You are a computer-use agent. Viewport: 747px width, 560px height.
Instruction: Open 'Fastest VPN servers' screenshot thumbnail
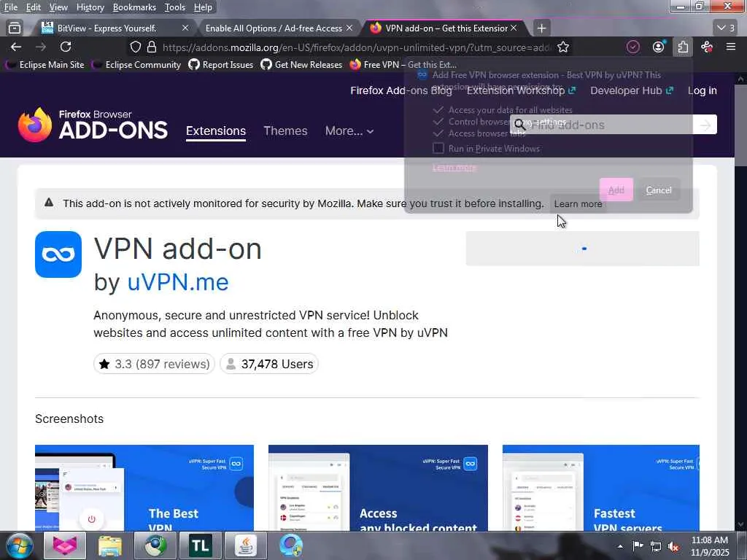pos(601,488)
